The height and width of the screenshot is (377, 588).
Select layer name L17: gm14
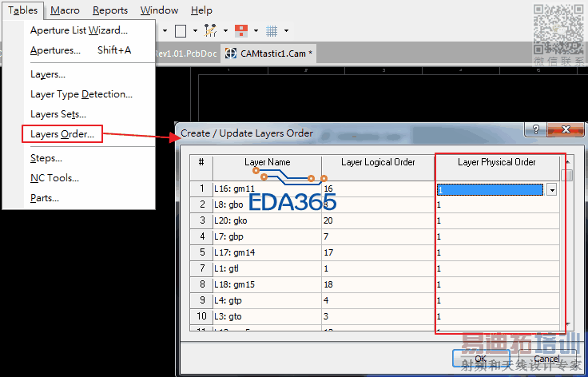(234, 252)
